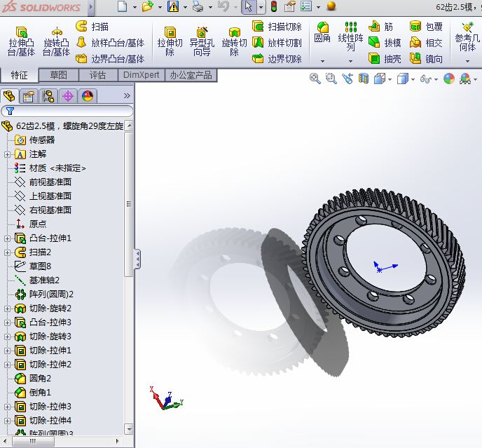This screenshot has width=482, height=448.
Task: Click the 异型孔向导 hole wizard icon
Action: tap(200, 41)
